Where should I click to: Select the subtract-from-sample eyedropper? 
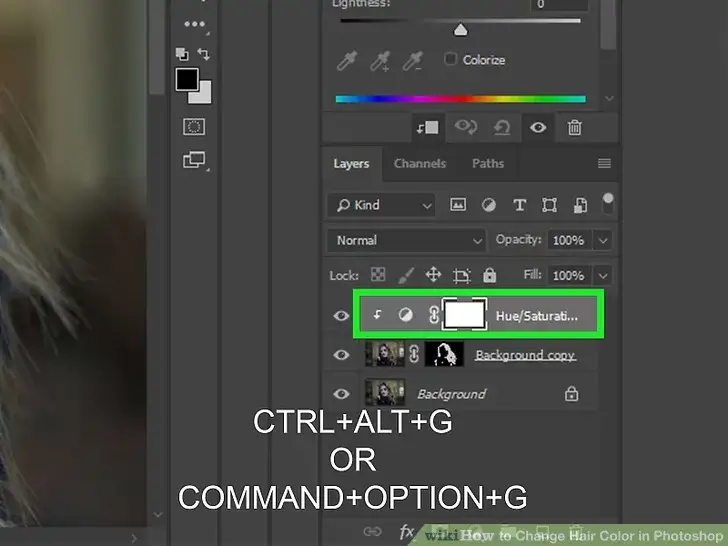tap(412, 61)
